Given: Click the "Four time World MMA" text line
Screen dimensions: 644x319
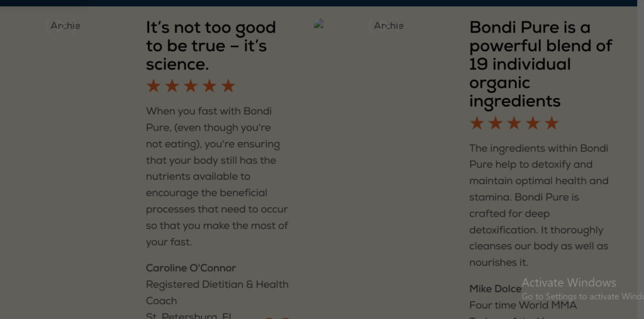Looking at the screenshot, I should pos(523,306).
